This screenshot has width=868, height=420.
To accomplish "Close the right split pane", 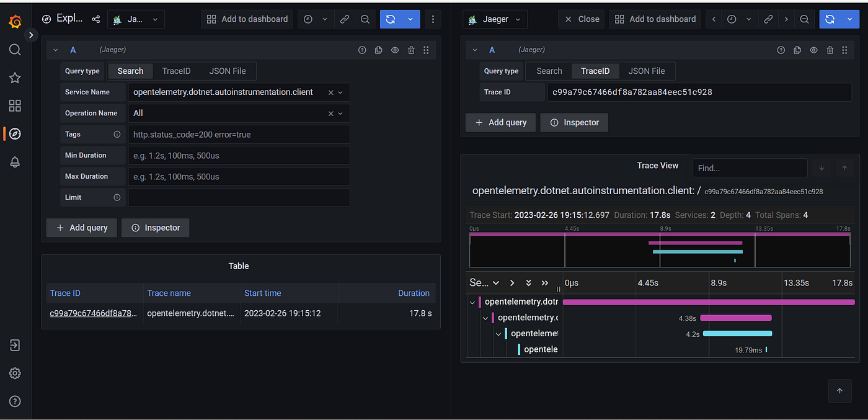I will (581, 19).
